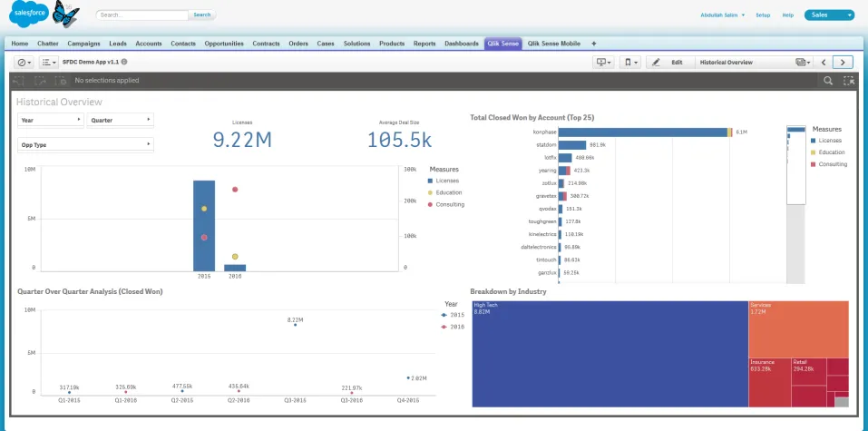Open the Qlik navigation compass menu
The width and height of the screenshot is (868, 431).
click(x=24, y=63)
